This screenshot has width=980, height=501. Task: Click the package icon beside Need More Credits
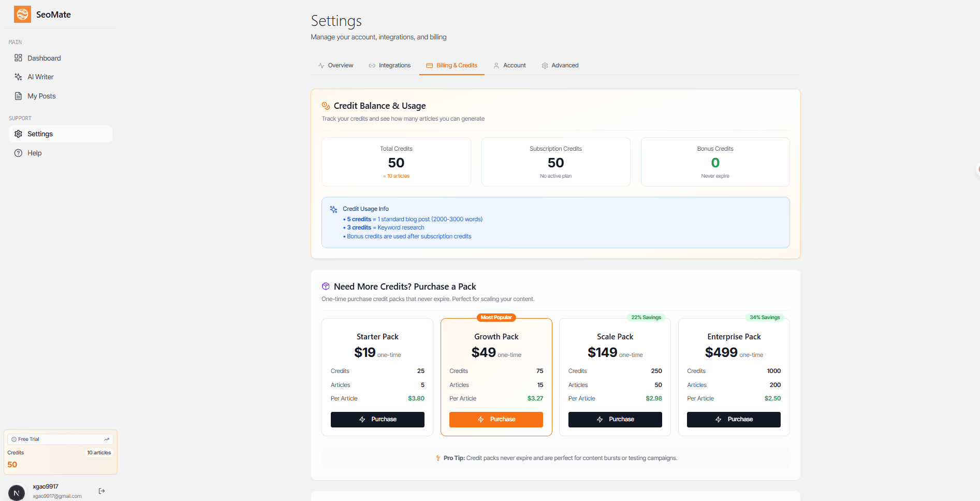tap(326, 286)
